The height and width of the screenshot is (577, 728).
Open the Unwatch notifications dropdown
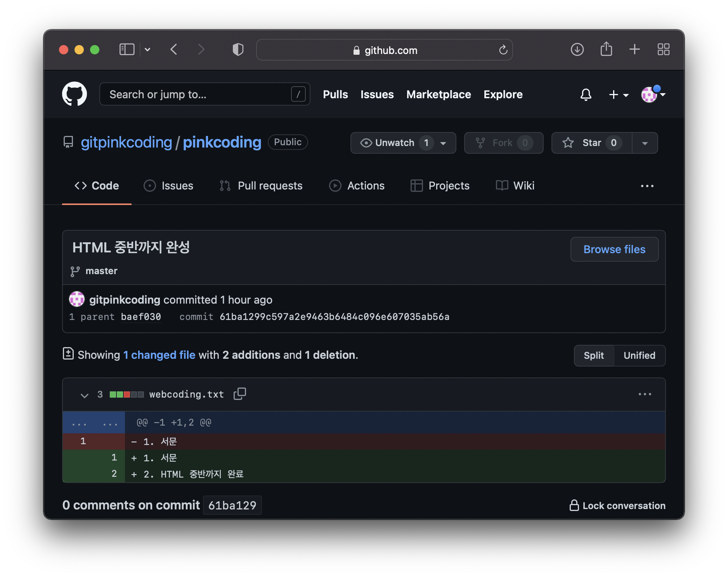403,143
